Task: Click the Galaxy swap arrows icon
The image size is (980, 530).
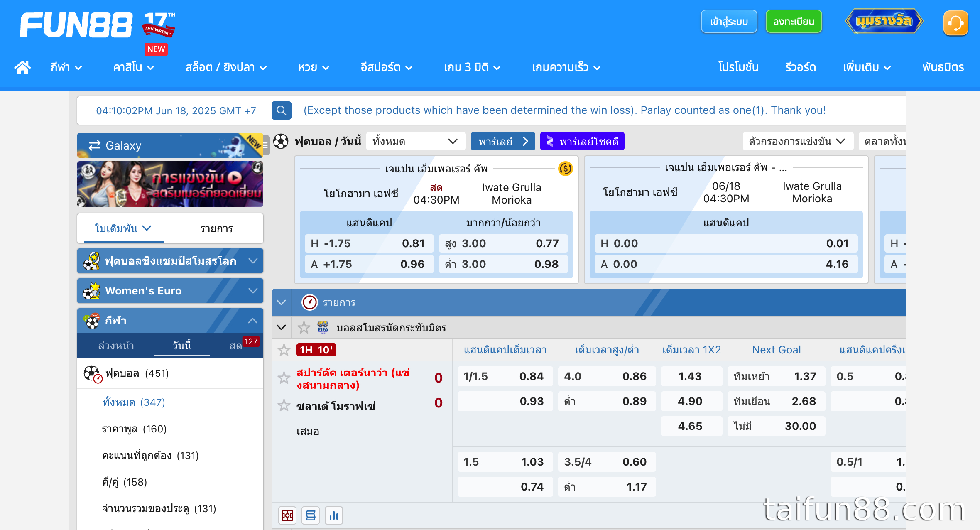Action: (95, 145)
